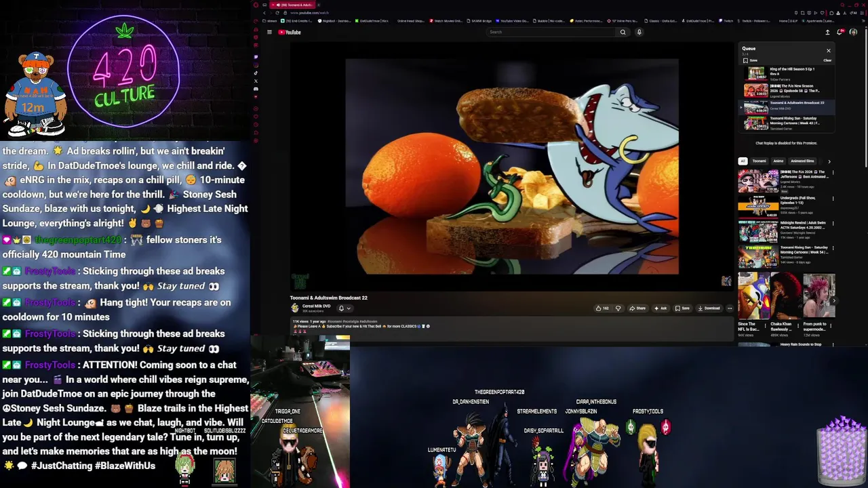This screenshot has height=488, width=868.
Task: Open the Twitch bookmark
Action: tap(726, 21)
